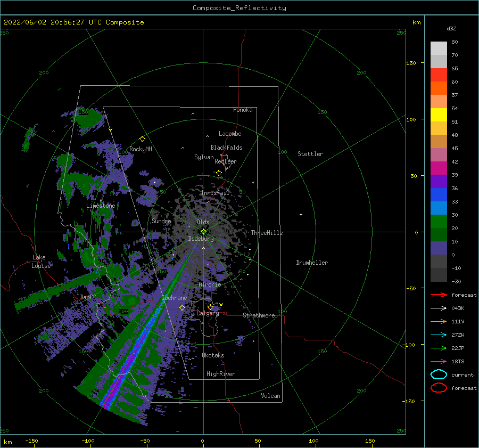Click the Cochrane label
This screenshot has width=479, height=448.
[x=174, y=298]
